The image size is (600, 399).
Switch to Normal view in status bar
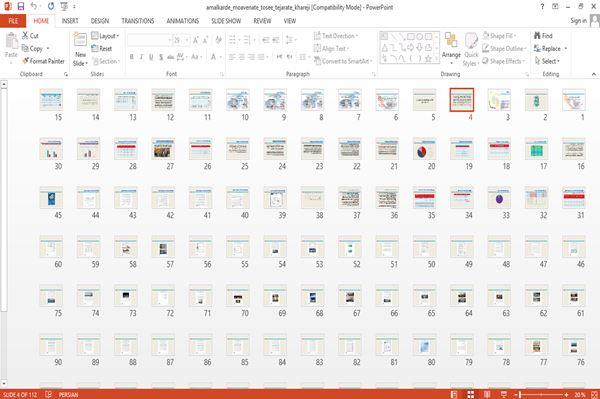click(x=454, y=394)
